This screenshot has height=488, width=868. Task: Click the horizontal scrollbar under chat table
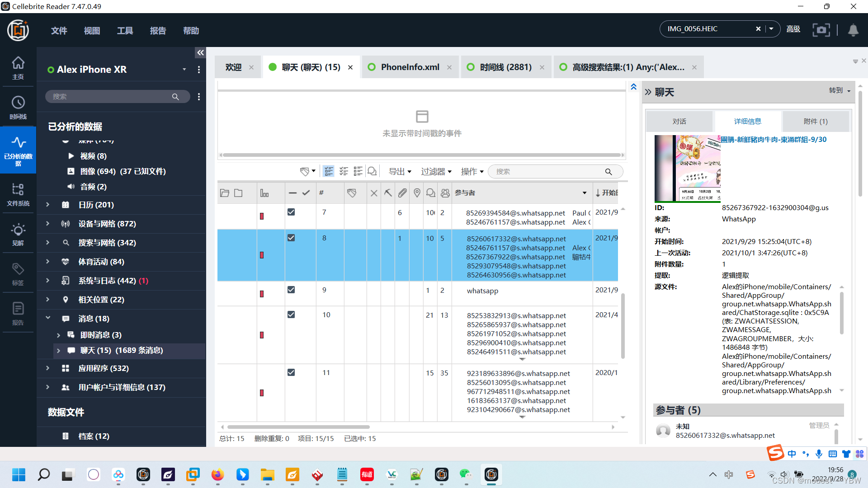[298, 427]
